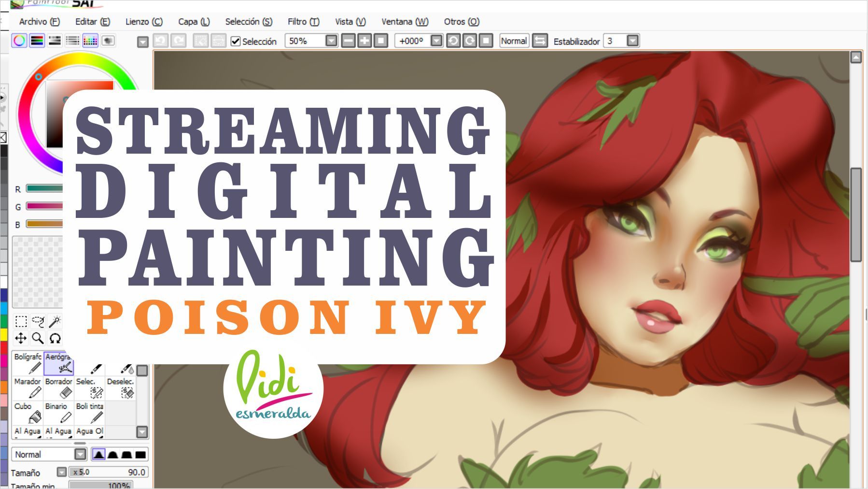The width and height of the screenshot is (868, 489).
Task: Choose the Borrador eraser tool
Action: click(x=58, y=388)
